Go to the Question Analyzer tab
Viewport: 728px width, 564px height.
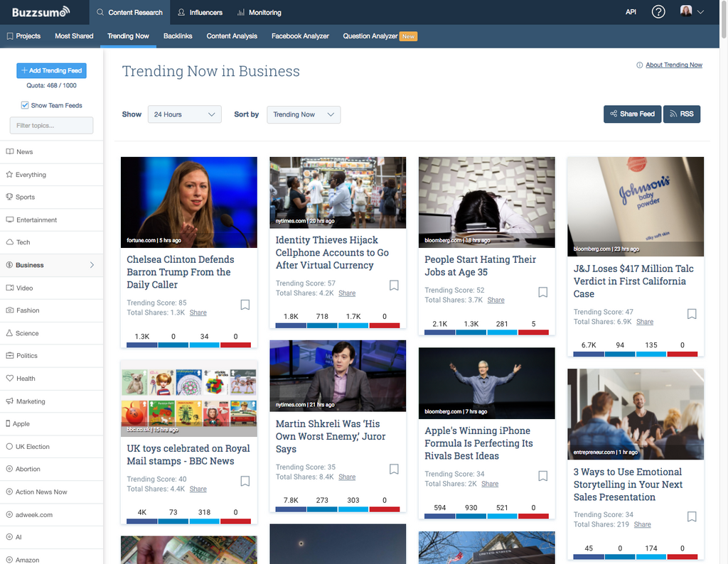pos(370,36)
